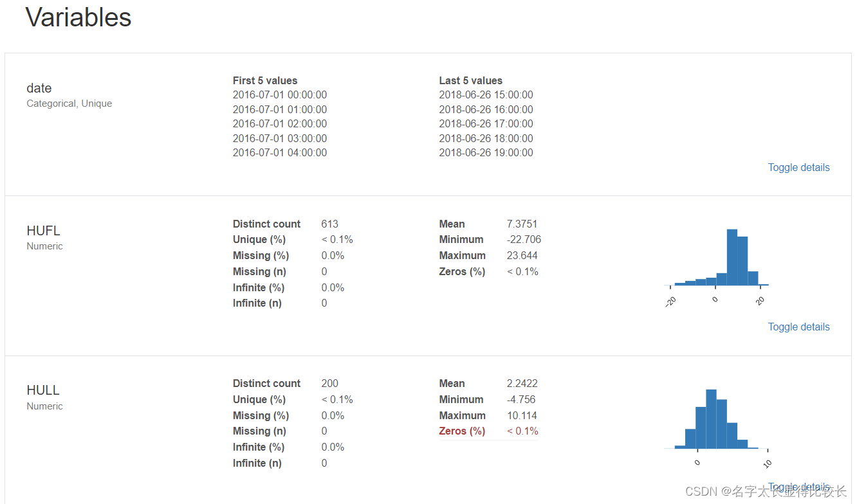The height and width of the screenshot is (504, 857).
Task: Select the HULL variable name
Action: pos(43,390)
